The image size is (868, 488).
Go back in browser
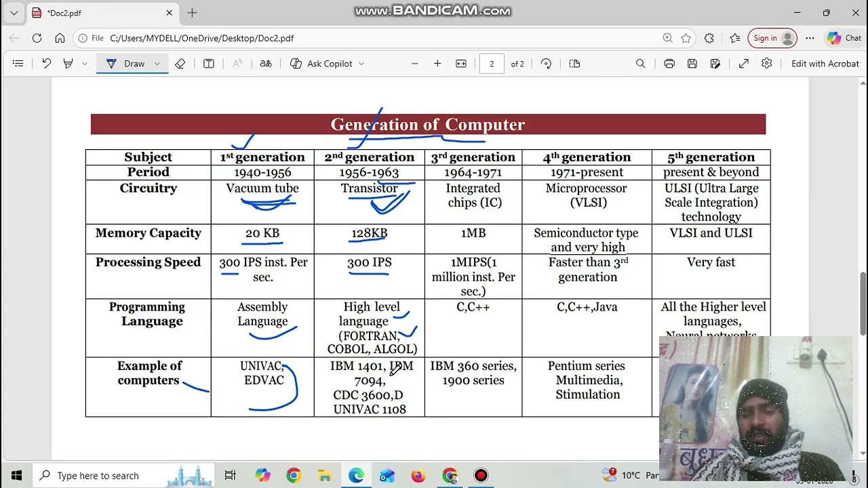coord(14,38)
